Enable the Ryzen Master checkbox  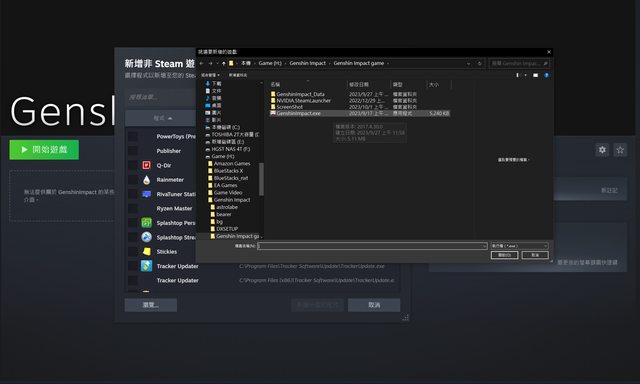(133, 209)
